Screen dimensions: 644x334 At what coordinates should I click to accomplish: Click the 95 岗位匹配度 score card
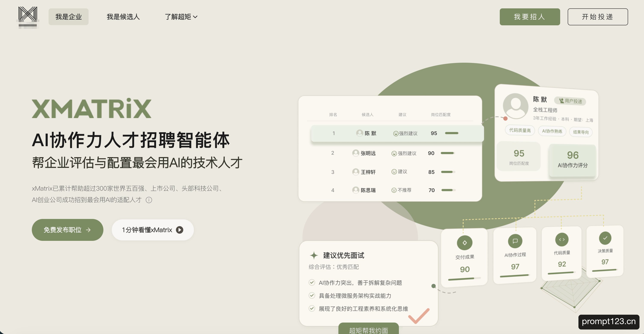[519, 156]
